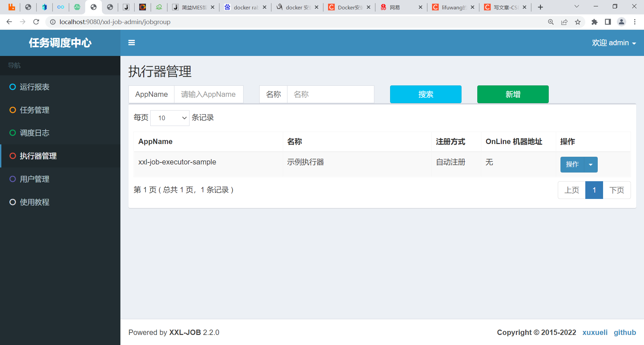This screenshot has width=644, height=345.
Task: Go to 任务管理 in the sidebar
Action: pyautogui.click(x=60, y=110)
